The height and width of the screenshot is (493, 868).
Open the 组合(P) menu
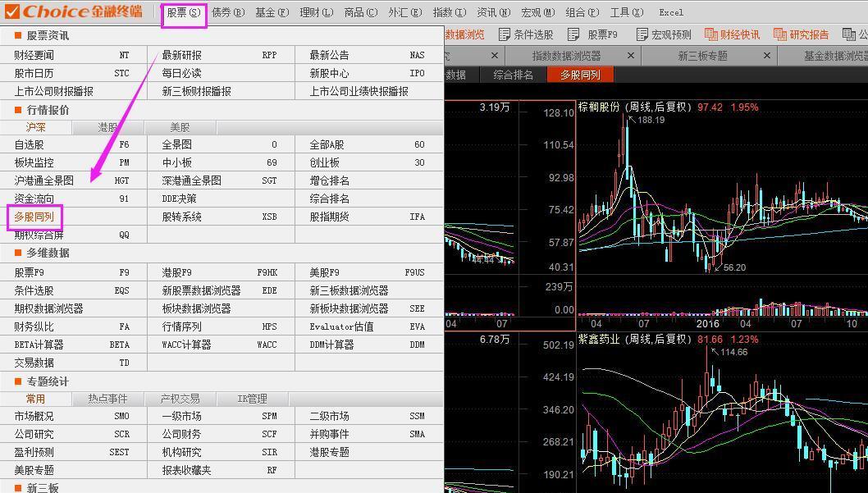[x=582, y=13]
